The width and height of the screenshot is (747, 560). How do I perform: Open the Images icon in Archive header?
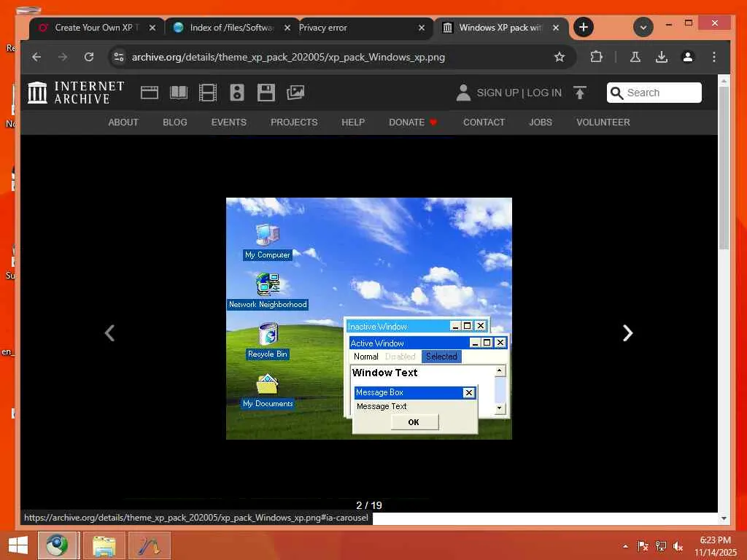(x=295, y=93)
